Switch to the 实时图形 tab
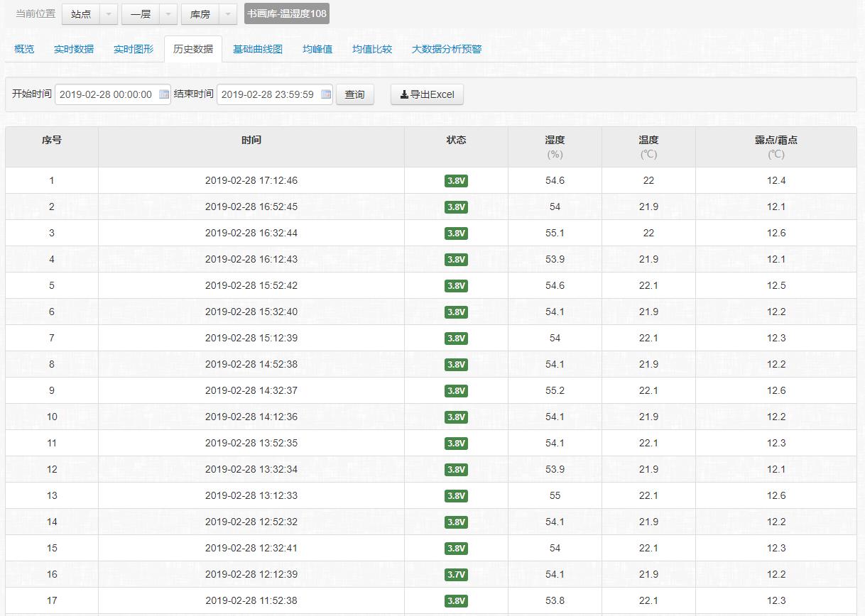 (x=134, y=49)
